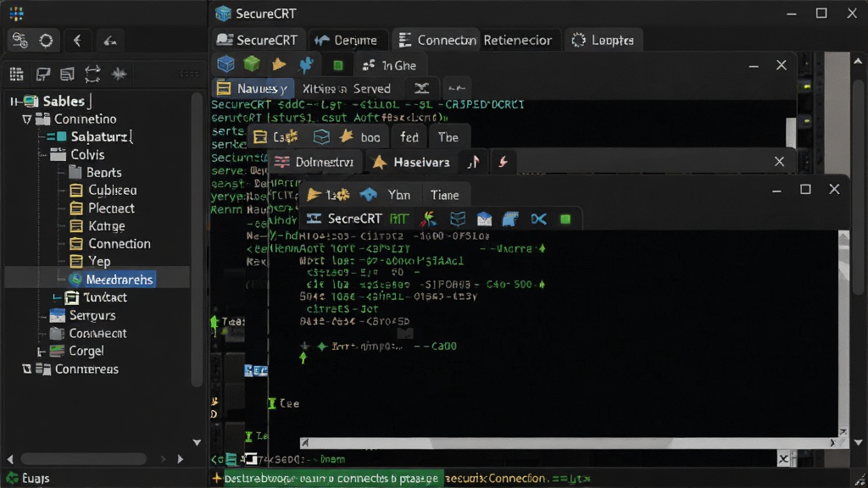Image resolution: width=868 pixels, height=488 pixels.
Task: Click the blue folder toolbar icon
Action: [x=509, y=219]
